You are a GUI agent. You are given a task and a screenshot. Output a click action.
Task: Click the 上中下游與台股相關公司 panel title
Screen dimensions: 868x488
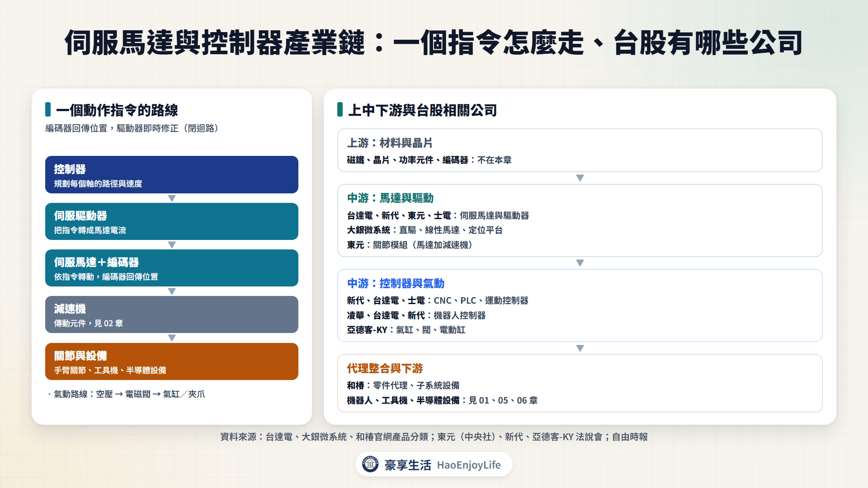(423, 110)
